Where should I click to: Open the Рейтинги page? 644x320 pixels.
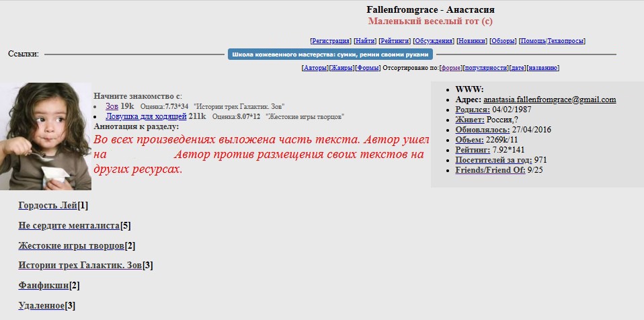(x=395, y=41)
